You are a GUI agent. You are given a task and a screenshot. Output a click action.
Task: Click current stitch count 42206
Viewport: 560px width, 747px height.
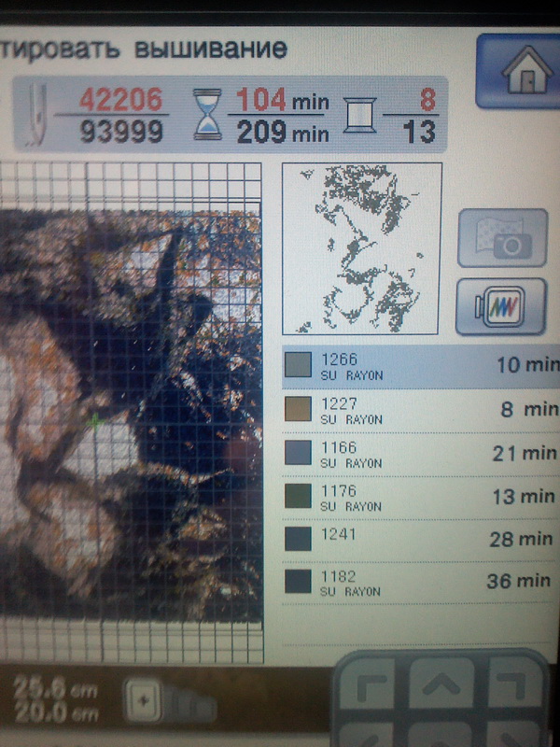[121, 99]
